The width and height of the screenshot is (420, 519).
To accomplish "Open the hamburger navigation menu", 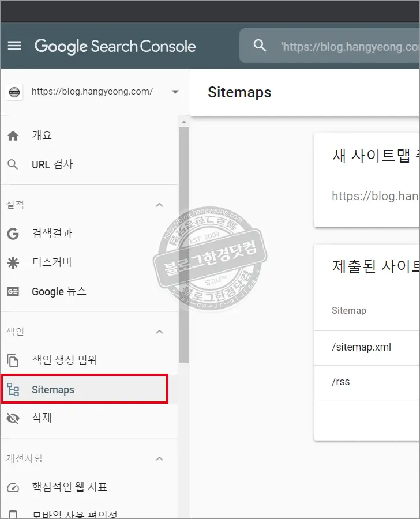I will 14,46.
